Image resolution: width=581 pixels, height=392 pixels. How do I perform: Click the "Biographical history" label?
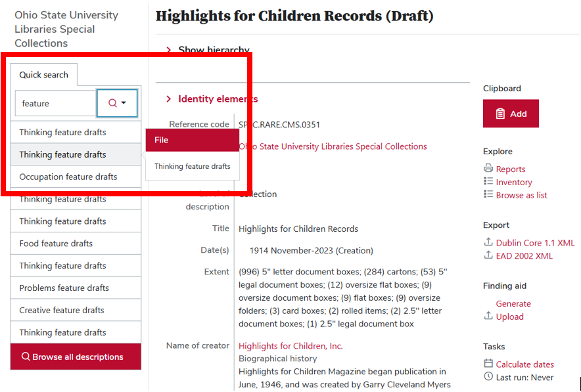tap(277, 359)
